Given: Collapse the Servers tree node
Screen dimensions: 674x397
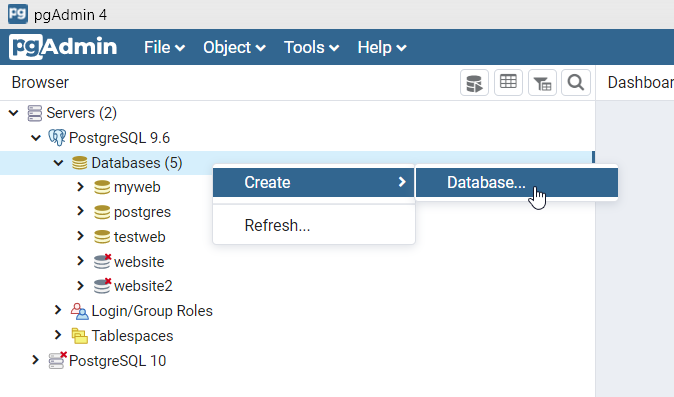Looking at the screenshot, I should [x=13, y=113].
